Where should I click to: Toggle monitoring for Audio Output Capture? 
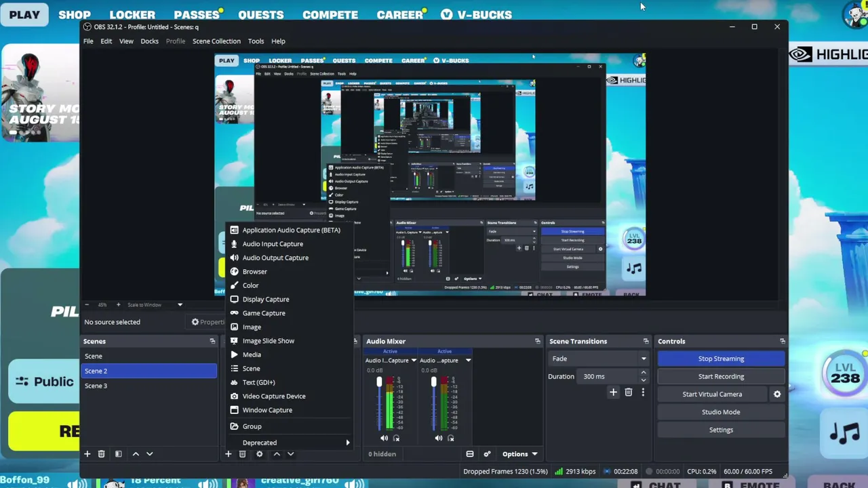coord(450,439)
